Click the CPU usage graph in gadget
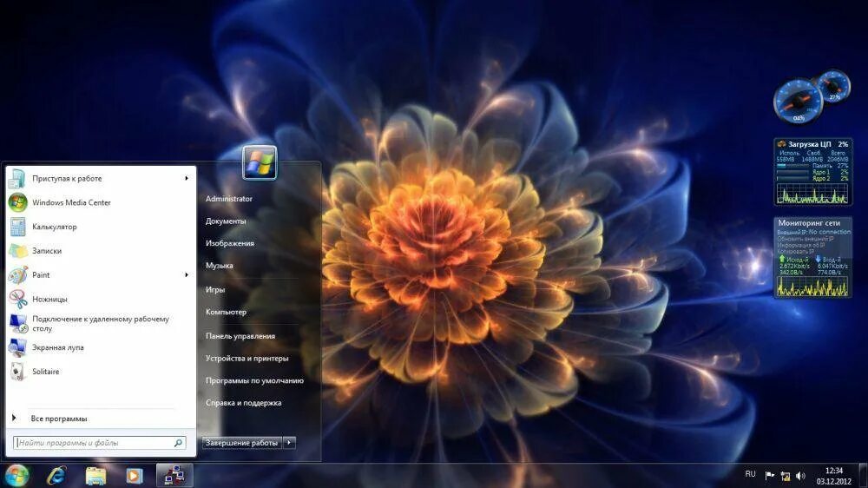Viewport: 868px width, 488px height. pyautogui.click(x=812, y=194)
